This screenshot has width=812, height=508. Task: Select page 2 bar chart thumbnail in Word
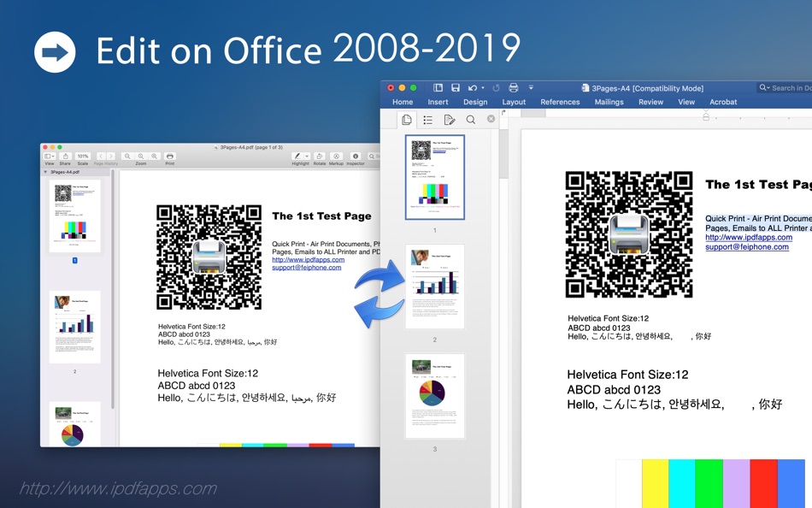click(435, 286)
